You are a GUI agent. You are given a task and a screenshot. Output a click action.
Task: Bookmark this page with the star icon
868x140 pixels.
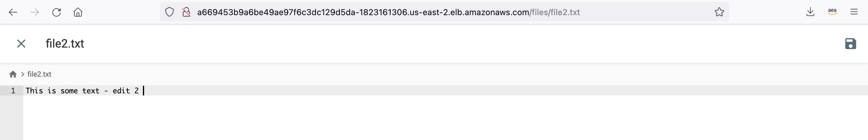(x=719, y=12)
